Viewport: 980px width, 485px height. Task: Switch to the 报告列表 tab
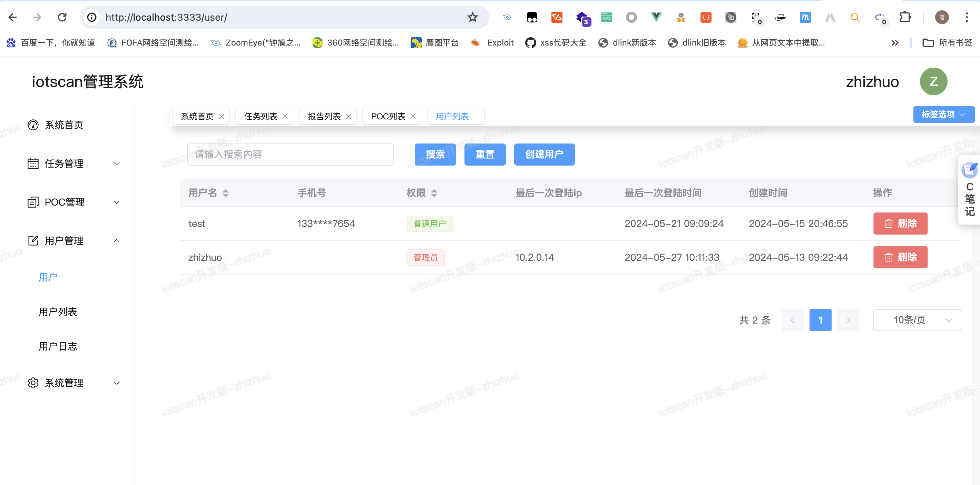(324, 116)
